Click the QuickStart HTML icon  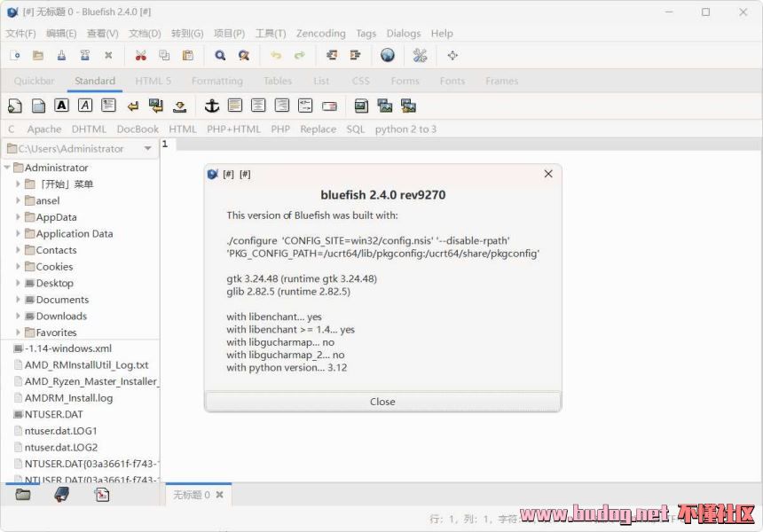pos(14,106)
